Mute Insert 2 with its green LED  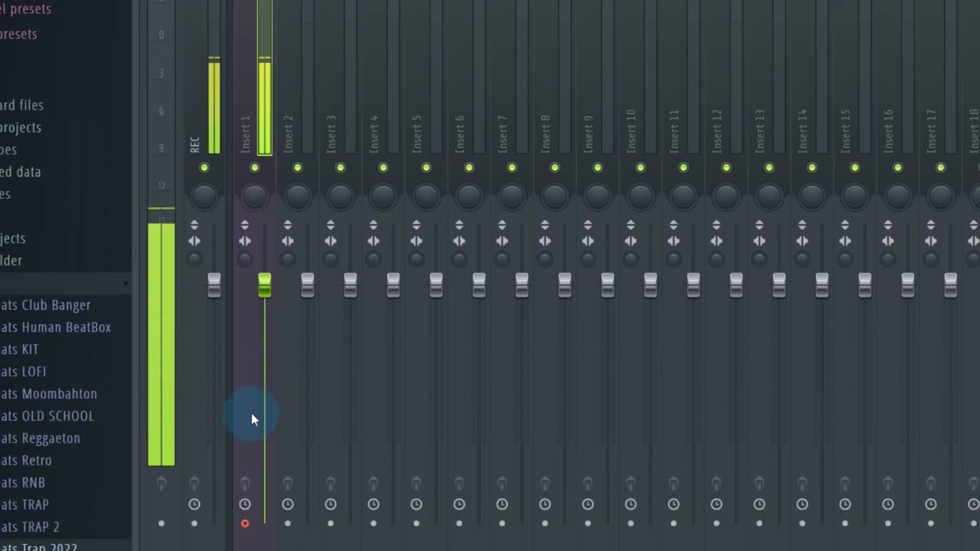pos(298,168)
